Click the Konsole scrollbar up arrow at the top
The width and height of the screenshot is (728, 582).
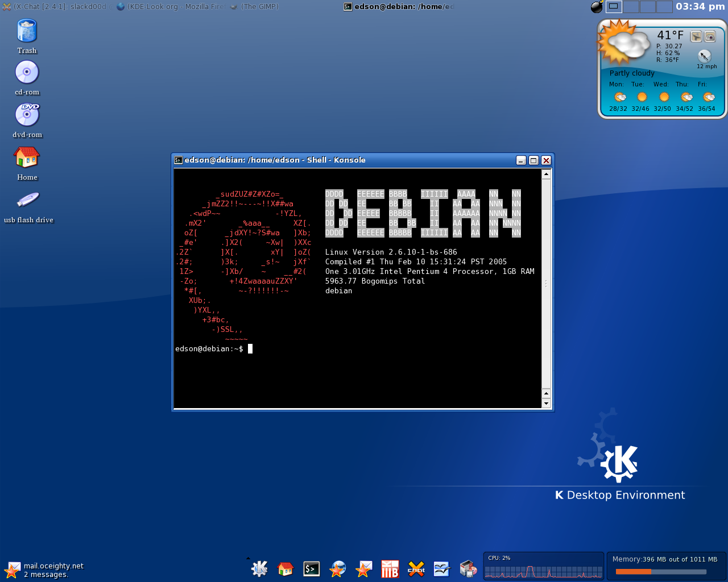click(546, 174)
